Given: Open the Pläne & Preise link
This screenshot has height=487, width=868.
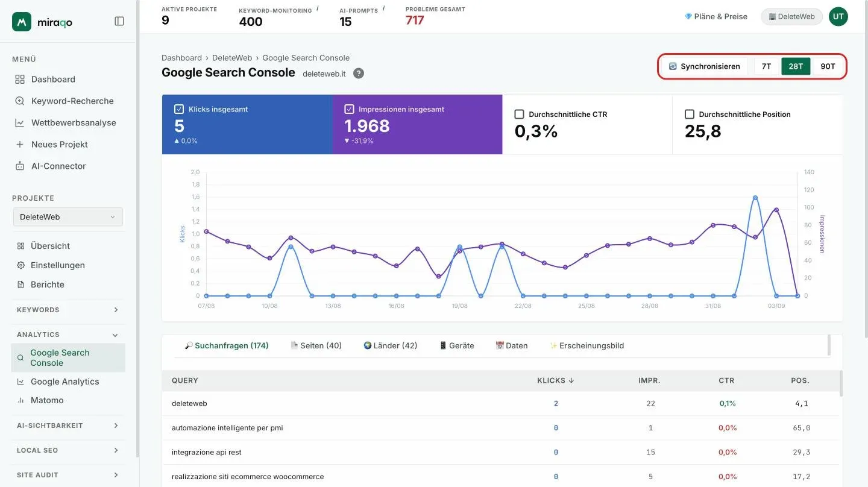Looking at the screenshot, I should click(x=716, y=17).
